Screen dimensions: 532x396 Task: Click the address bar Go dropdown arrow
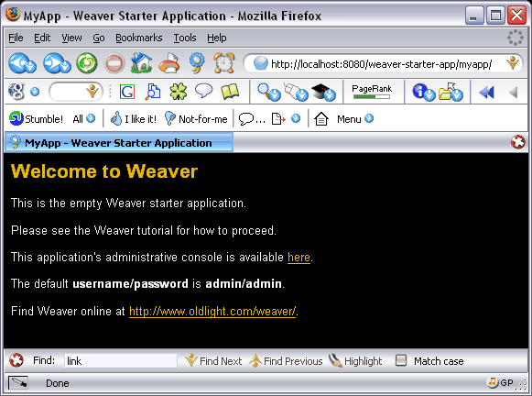[x=513, y=63]
